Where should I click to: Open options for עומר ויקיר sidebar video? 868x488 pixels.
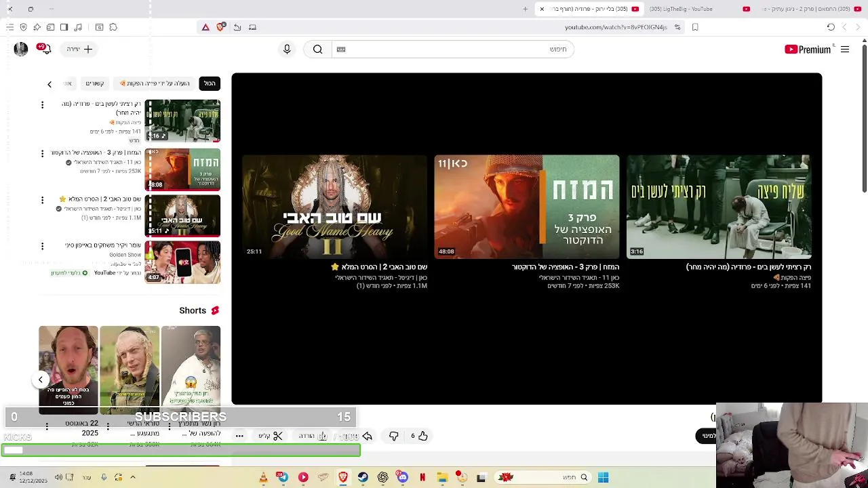pyautogui.click(x=42, y=246)
